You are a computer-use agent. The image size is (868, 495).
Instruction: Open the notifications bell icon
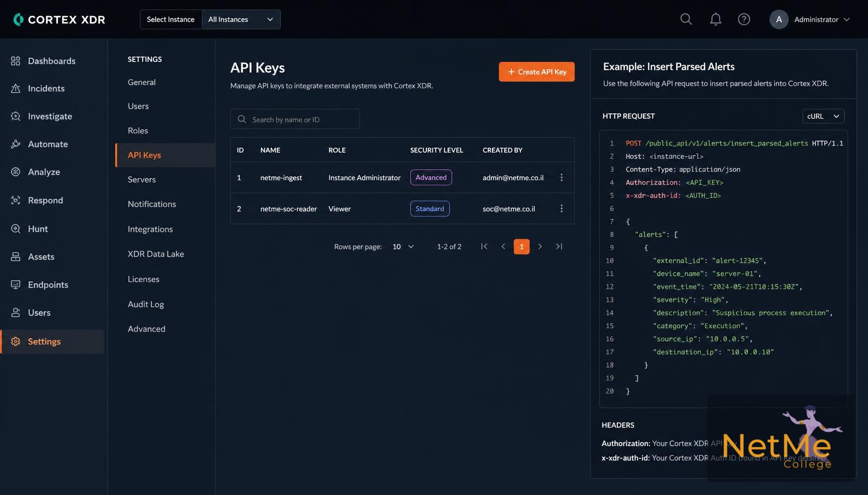point(716,19)
